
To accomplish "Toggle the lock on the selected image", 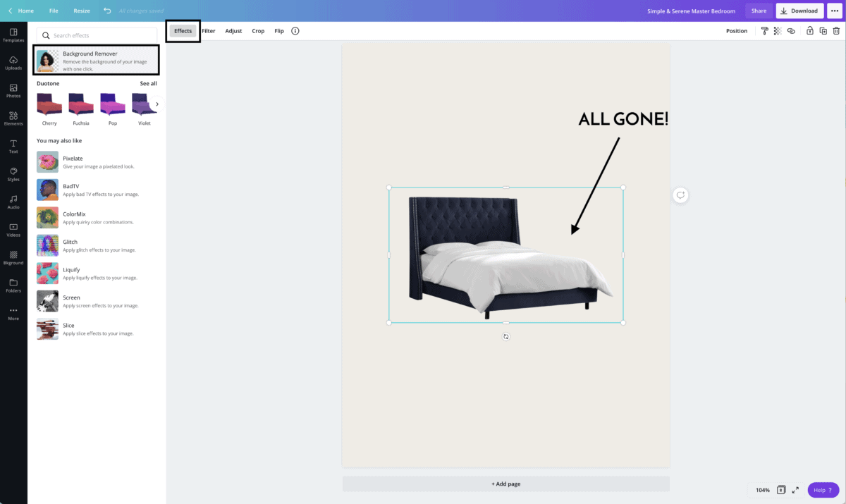I will [x=809, y=30].
